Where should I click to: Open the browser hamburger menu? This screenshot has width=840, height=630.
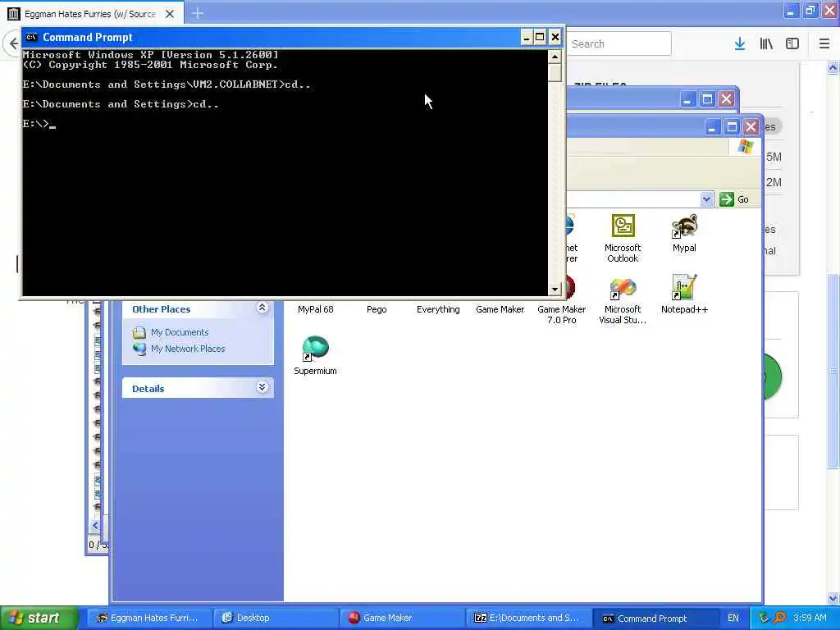coord(824,44)
